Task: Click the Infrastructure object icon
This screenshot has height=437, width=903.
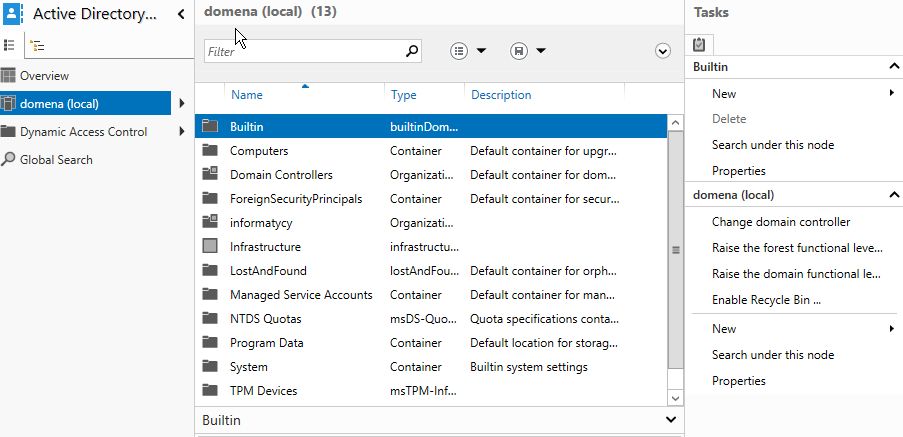Action: coord(210,246)
